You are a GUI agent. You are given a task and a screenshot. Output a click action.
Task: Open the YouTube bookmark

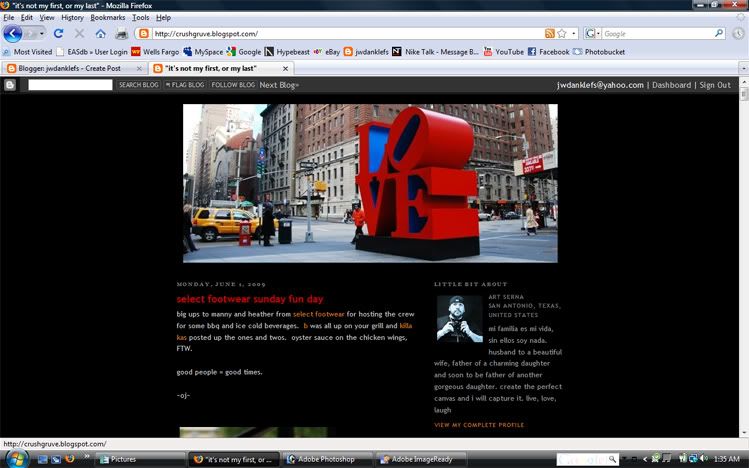click(x=503, y=52)
